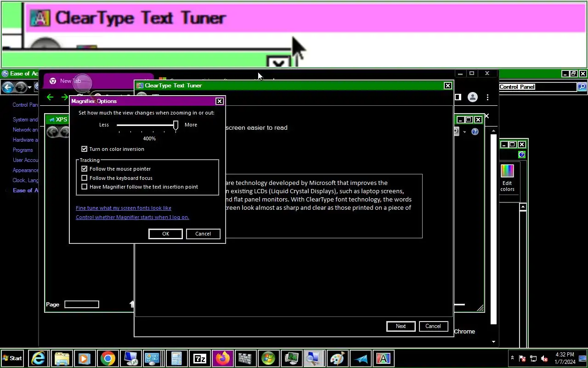This screenshot has width=588, height=368.
Task: Click Show desktop button on taskbar
Action: click(582, 358)
